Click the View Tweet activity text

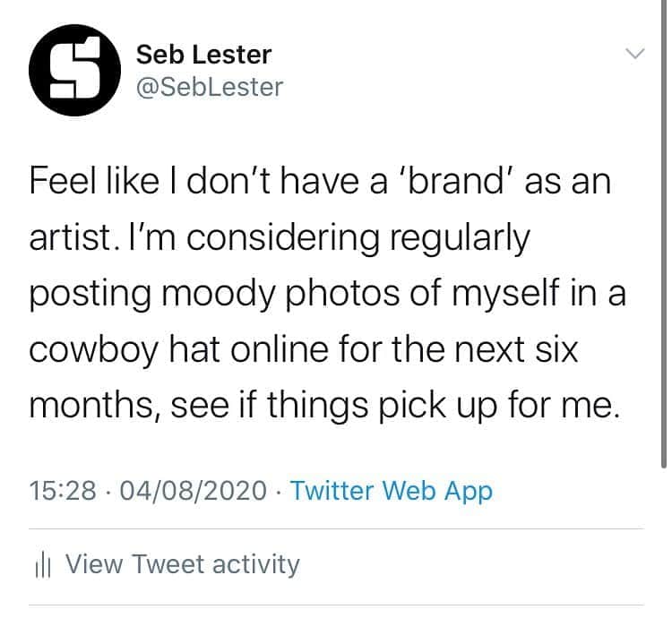point(183,563)
